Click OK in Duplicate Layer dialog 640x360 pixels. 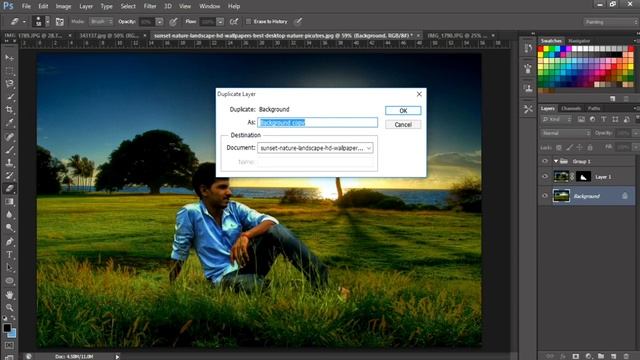[403, 111]
